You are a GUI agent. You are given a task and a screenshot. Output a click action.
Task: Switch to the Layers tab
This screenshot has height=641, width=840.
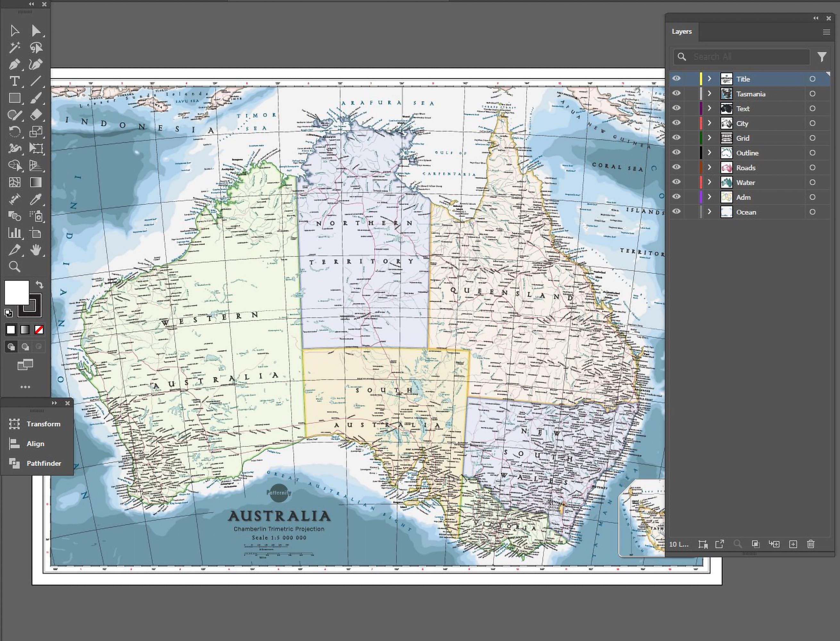(x=682, y=31)
